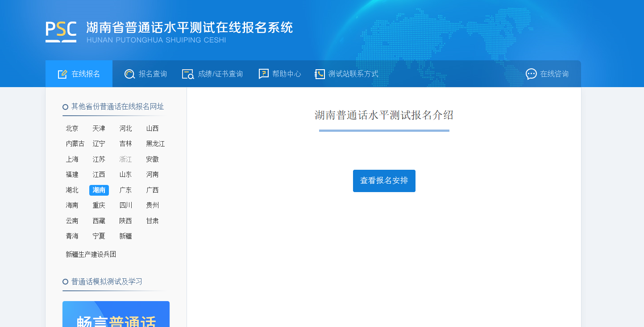Click the 湖南普通话水平测试报名介绍 heading
Image resolution: width=644 pixels, height=327 pixels.
(384, 115)
